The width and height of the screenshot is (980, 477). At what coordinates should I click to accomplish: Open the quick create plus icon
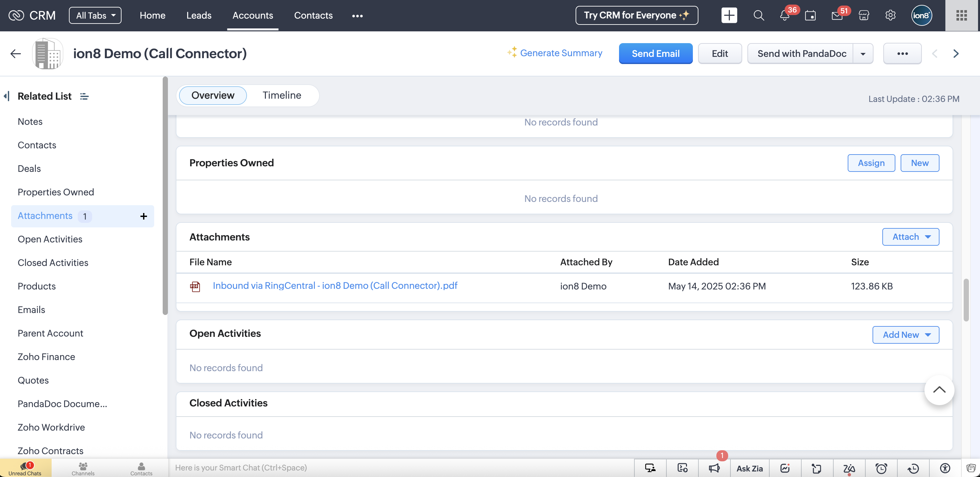(x=729, y=15)
